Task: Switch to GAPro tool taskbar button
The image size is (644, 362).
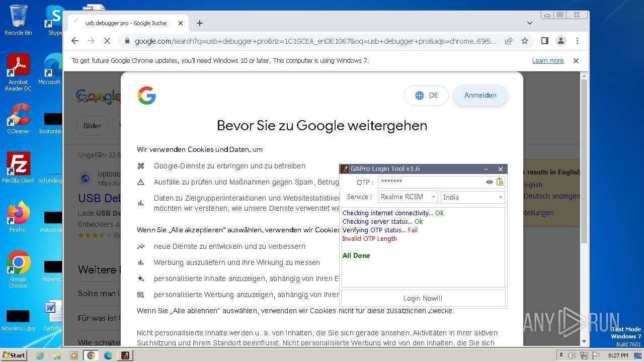Action: coord(125,355)
